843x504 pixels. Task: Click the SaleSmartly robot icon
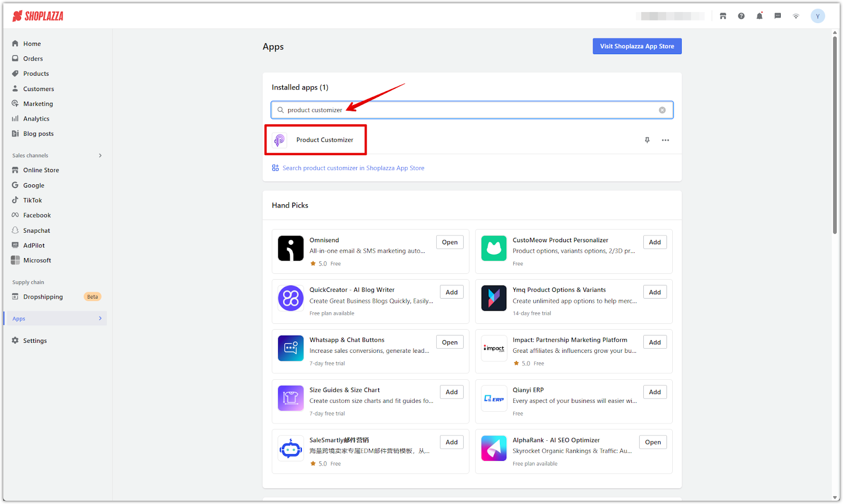tap(291, 449)
